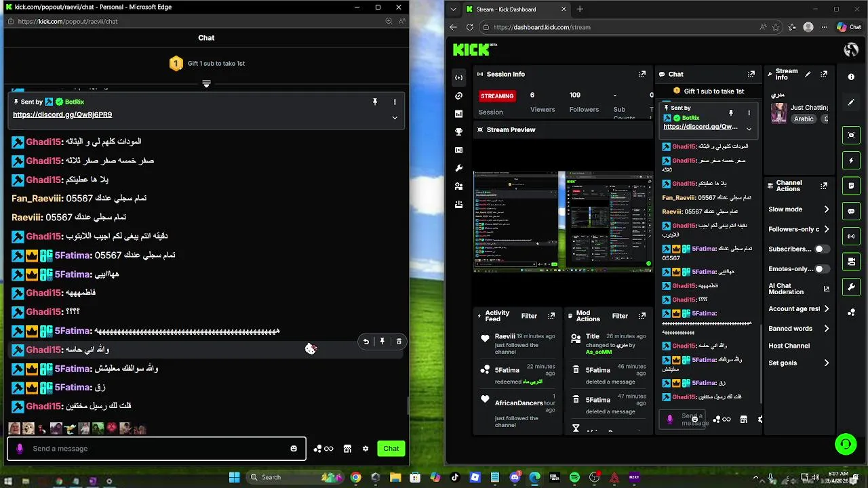Click Host Channel action

click(x=789, y=346)
